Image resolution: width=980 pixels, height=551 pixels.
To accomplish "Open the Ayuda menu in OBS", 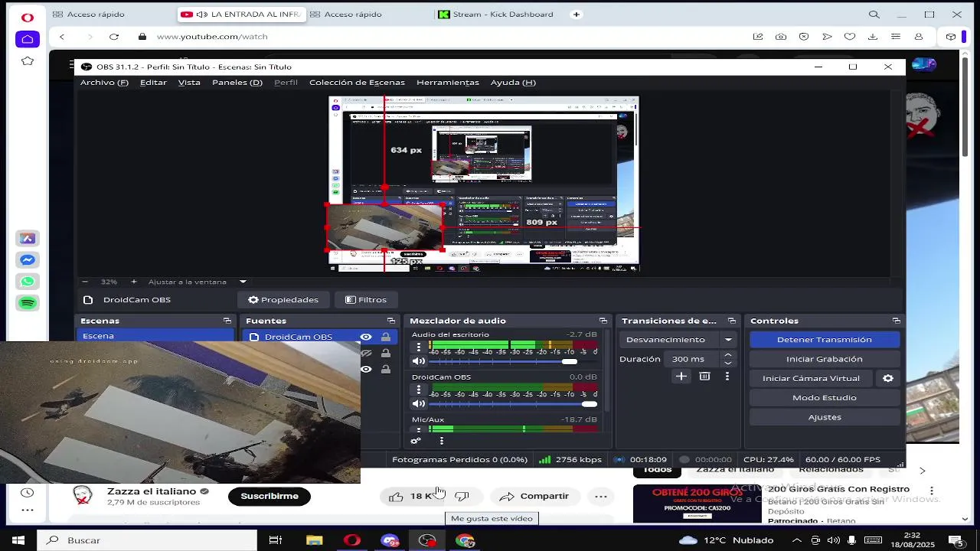I will pos(513,83).
